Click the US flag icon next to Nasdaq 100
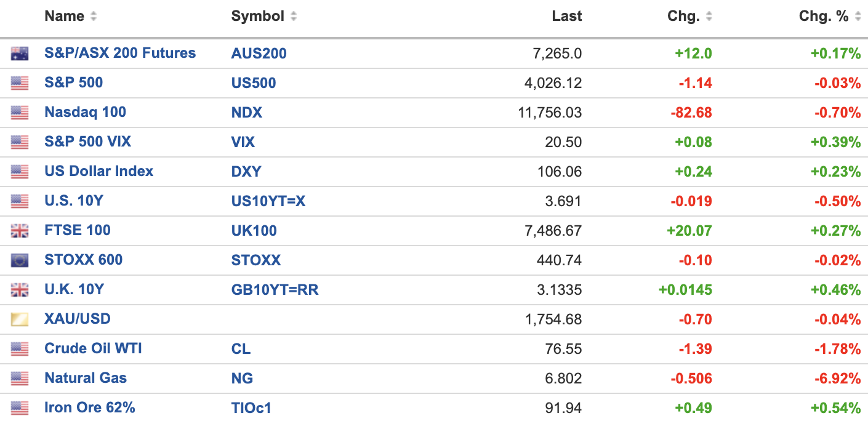868x421 pixels. tap(20, 113)
